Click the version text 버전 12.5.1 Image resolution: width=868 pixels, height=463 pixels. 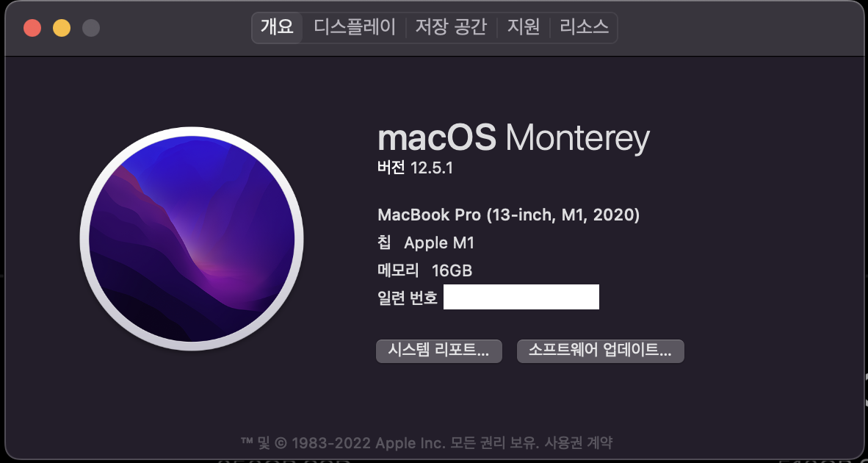point(415,168)
